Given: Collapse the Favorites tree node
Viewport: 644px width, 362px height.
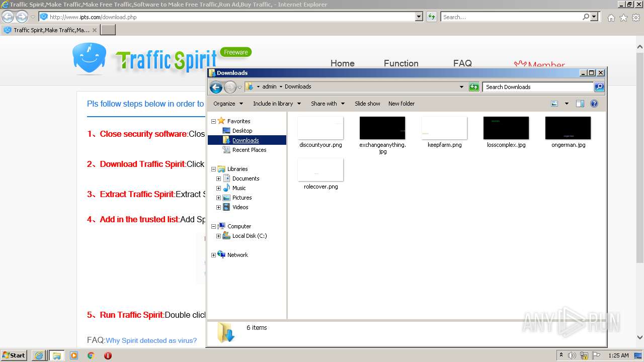Looking at the screenshot, I should (213, 121).
